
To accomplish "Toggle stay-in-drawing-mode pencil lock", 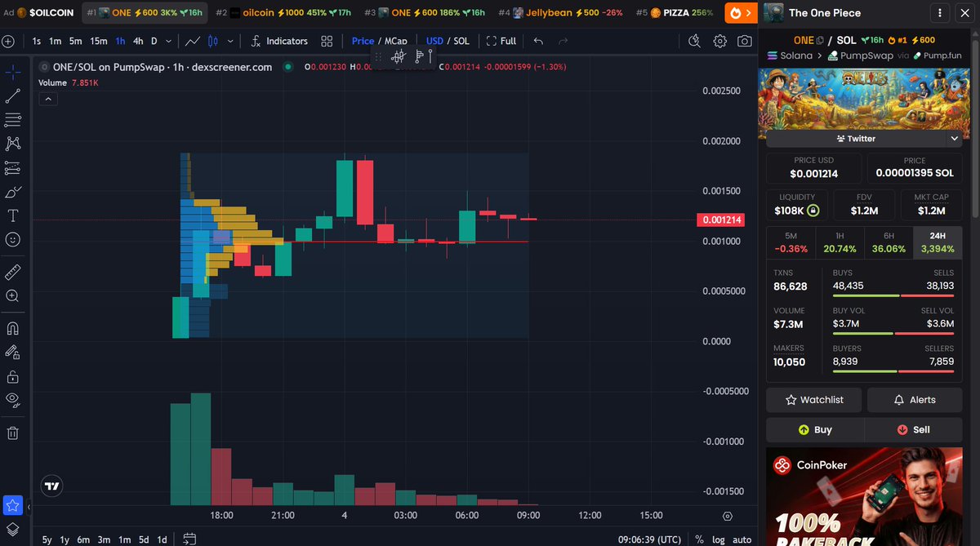I will coord(13,353).
